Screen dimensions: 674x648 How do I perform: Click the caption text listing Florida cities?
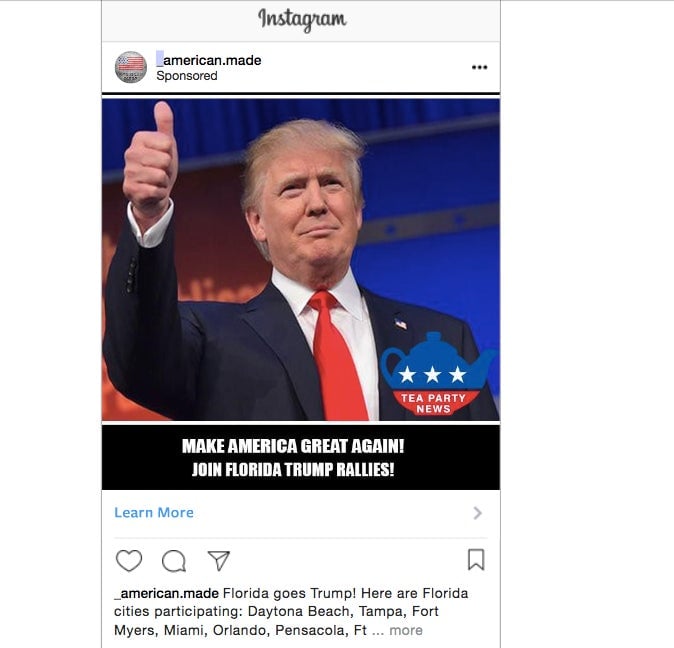pyautogui.click(x=291, y=611)
